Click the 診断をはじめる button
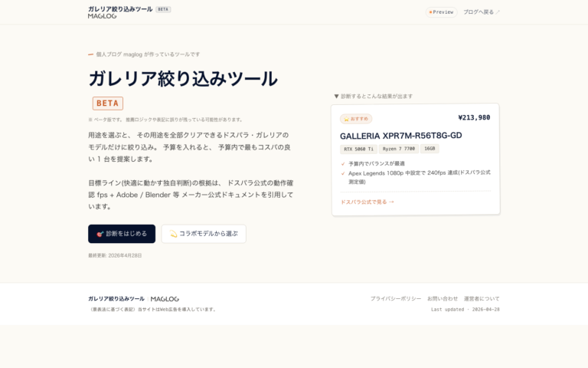This screenshot has width=588, height=368. 122,234
